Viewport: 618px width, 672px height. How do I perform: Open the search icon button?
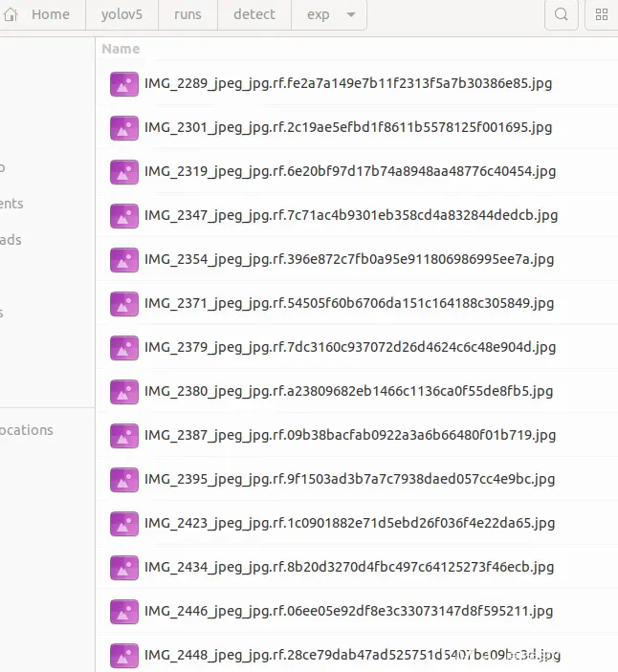pyautogui.click(x=561, y=14)
